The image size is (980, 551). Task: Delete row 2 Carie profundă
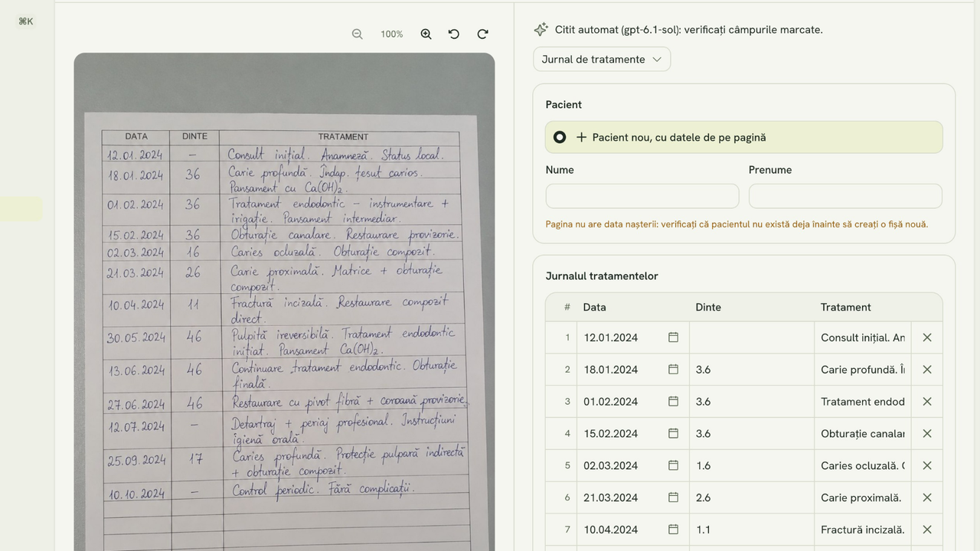(x=927, y=370)
